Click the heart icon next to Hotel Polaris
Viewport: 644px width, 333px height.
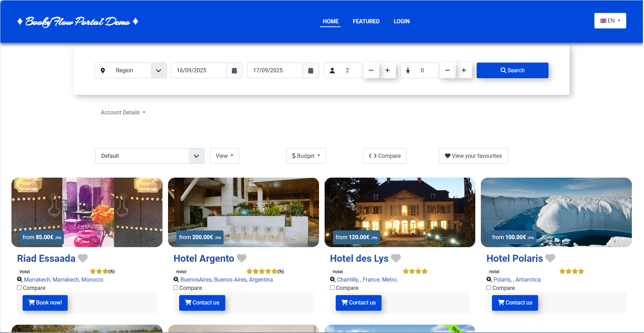point(550,258)
